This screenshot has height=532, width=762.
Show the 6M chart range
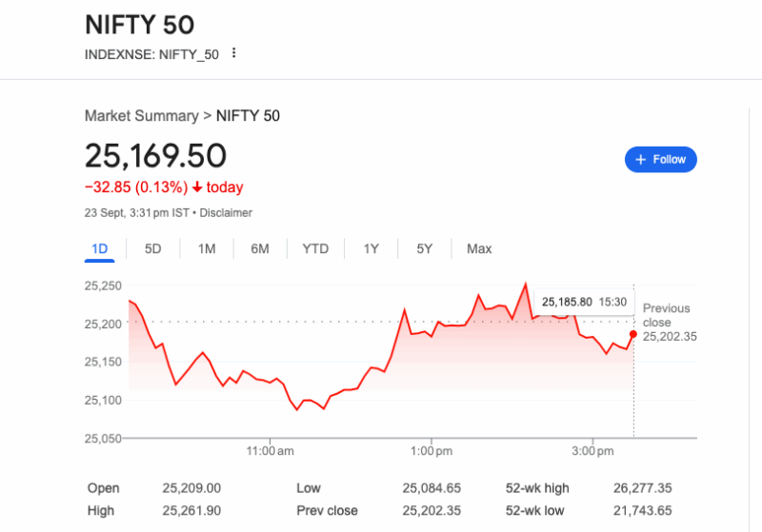click(260, 249)
